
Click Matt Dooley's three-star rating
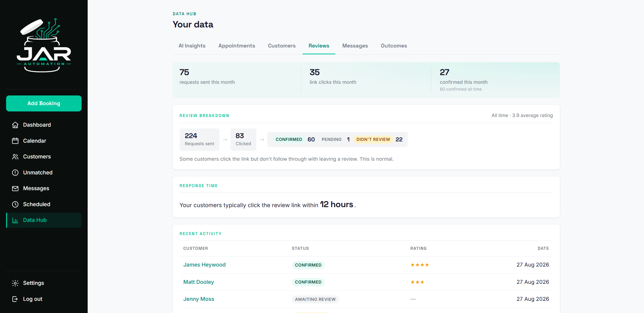pyautogui.click(x=417, y=282)
